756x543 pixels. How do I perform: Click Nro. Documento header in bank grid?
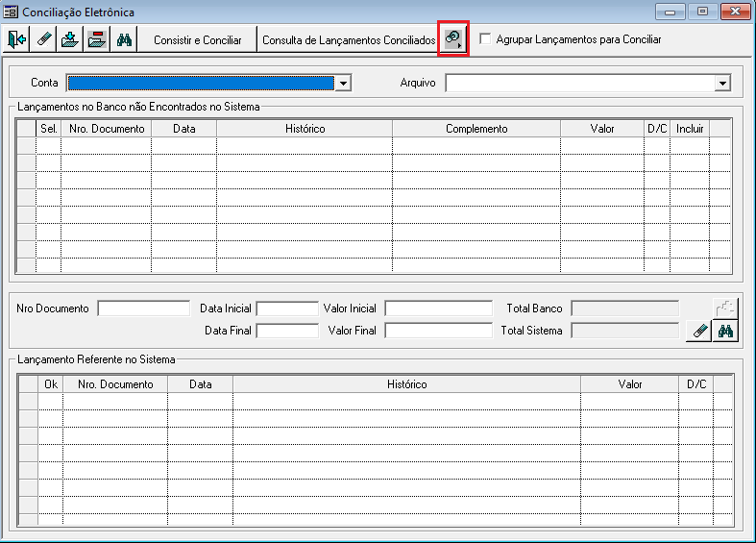(x=107, y=129)
